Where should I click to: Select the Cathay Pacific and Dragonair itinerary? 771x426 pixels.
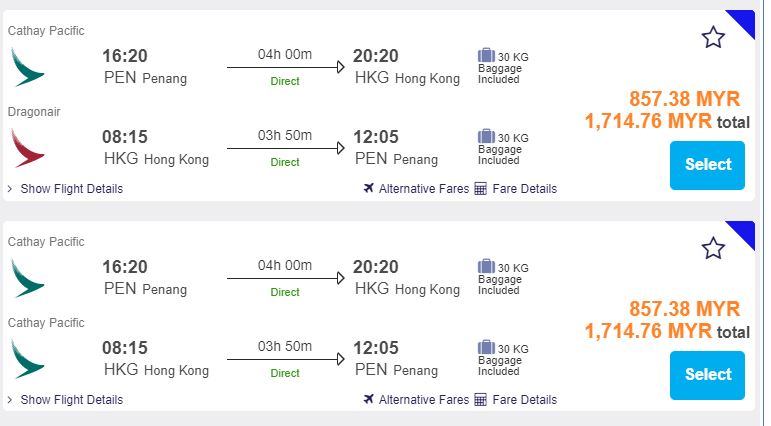tap(708, 164)
